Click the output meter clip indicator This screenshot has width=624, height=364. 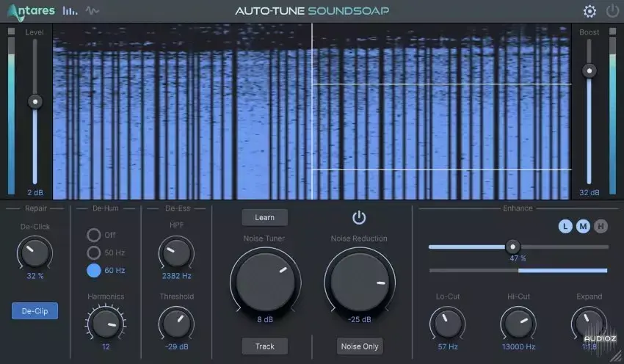pyautogui.click(x=612, y=31)
